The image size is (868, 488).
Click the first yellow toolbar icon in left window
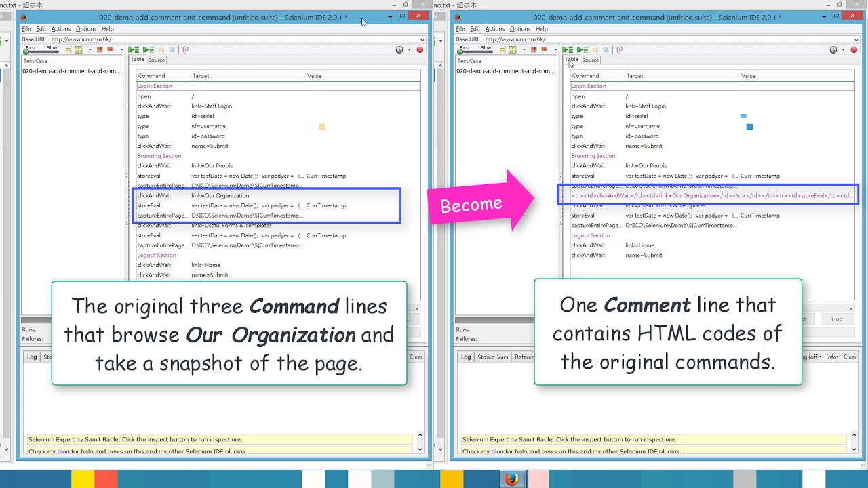68,49
